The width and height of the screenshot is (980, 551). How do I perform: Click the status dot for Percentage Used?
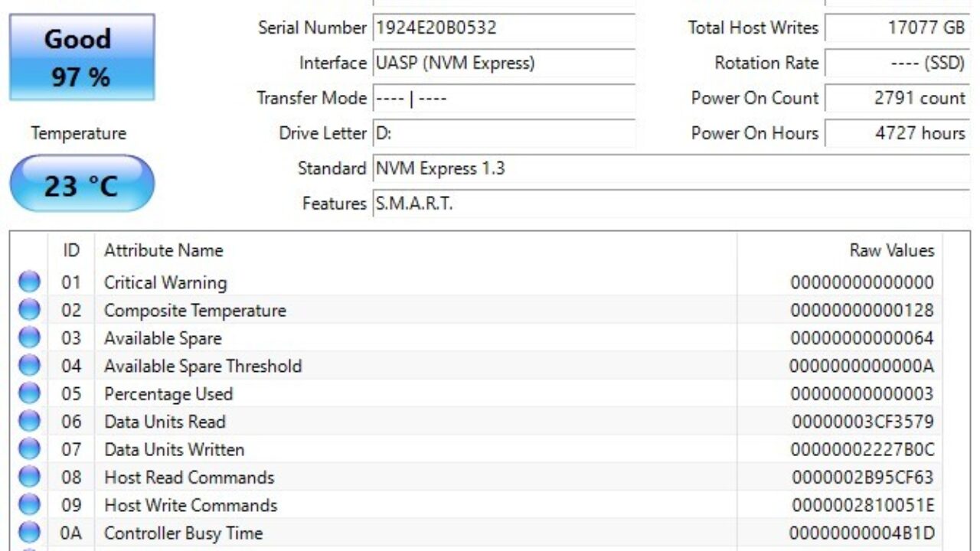pyautogui.click(x=29, y=394)
